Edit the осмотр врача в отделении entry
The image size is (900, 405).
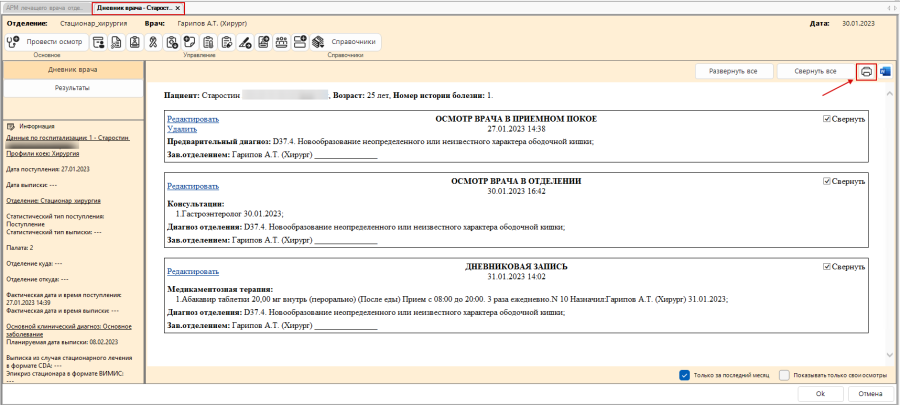click(193, 186)
